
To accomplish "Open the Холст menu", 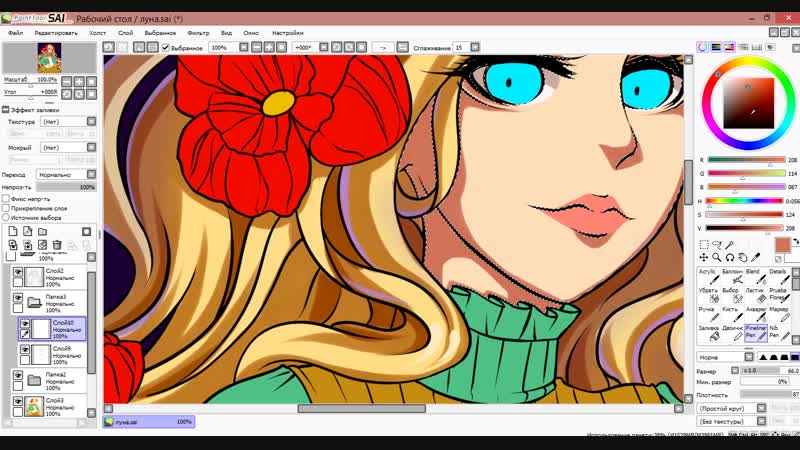I will click(x=97, y=33).
